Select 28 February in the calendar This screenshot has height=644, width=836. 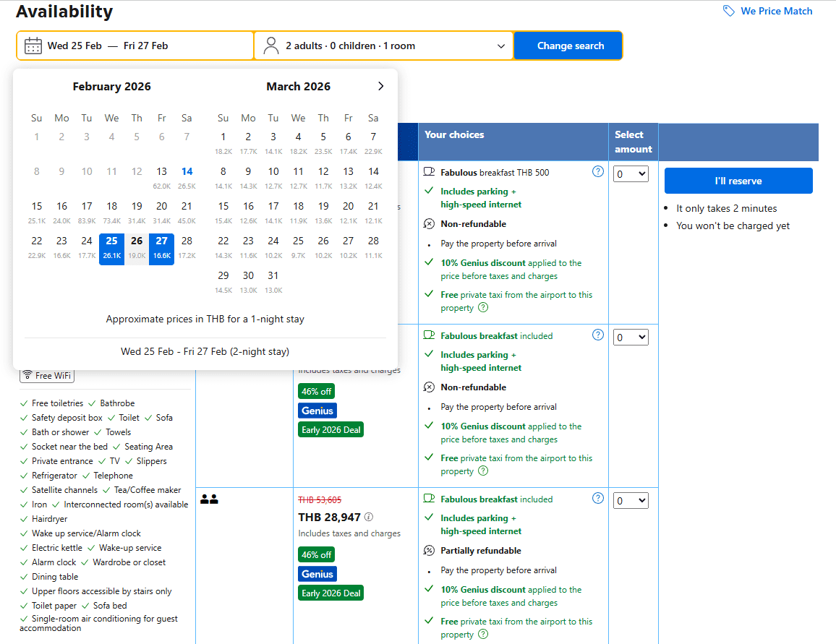click(187, 241)
